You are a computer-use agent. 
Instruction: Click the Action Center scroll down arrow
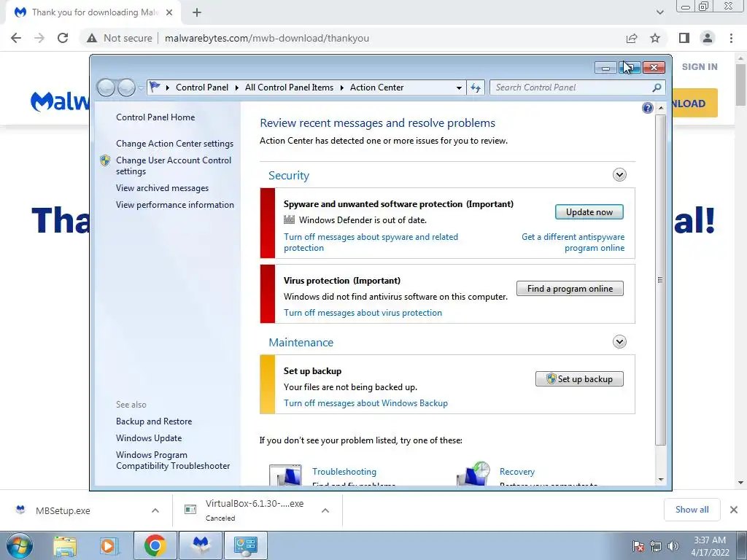660,480
